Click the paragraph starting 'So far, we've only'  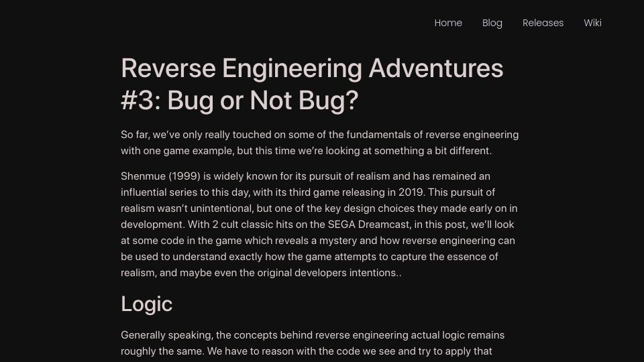click(319, 143)
